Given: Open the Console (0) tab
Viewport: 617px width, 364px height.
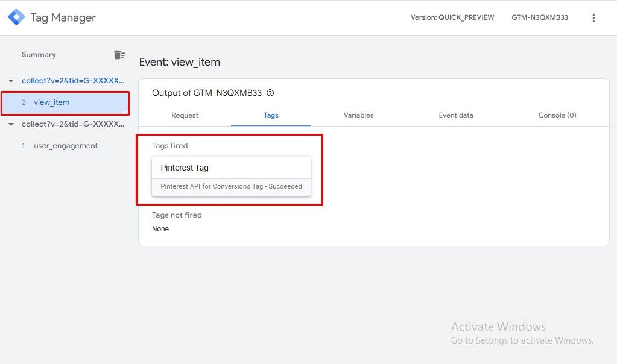Looking at the screenshot, I should click(557, 115).
